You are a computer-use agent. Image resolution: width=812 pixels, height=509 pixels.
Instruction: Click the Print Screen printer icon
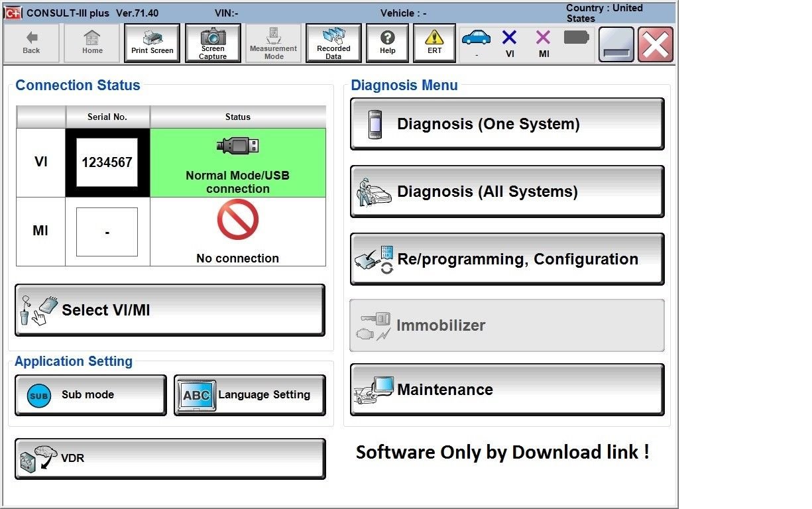point(152,43)
